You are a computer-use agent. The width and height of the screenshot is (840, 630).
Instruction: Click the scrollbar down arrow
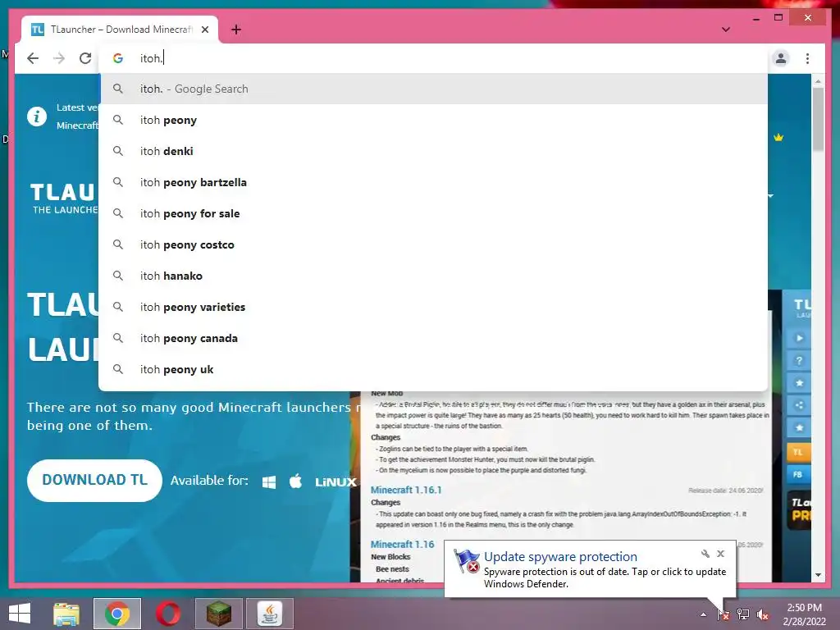[x=818, y=575]
